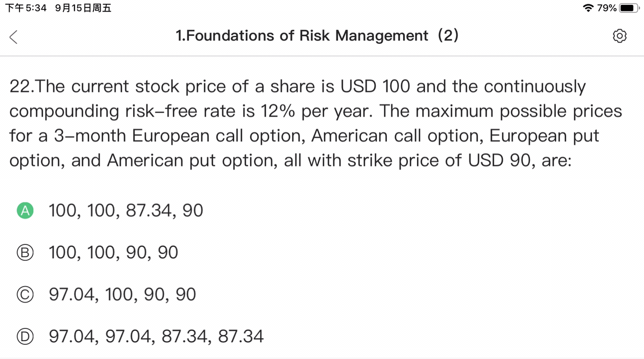The width and height of the screenshot is (644, 359).
Task: Tap the question number "22."
Action: point(22,87)
